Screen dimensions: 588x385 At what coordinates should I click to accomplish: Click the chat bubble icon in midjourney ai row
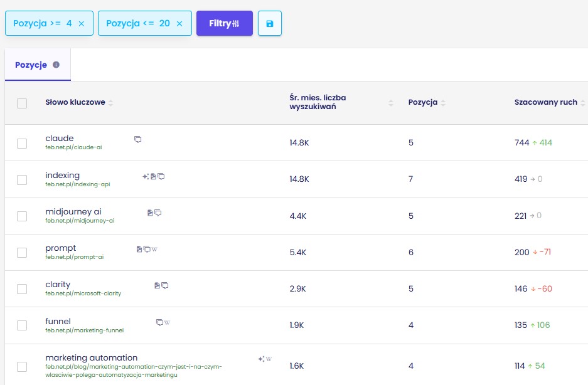158,213
